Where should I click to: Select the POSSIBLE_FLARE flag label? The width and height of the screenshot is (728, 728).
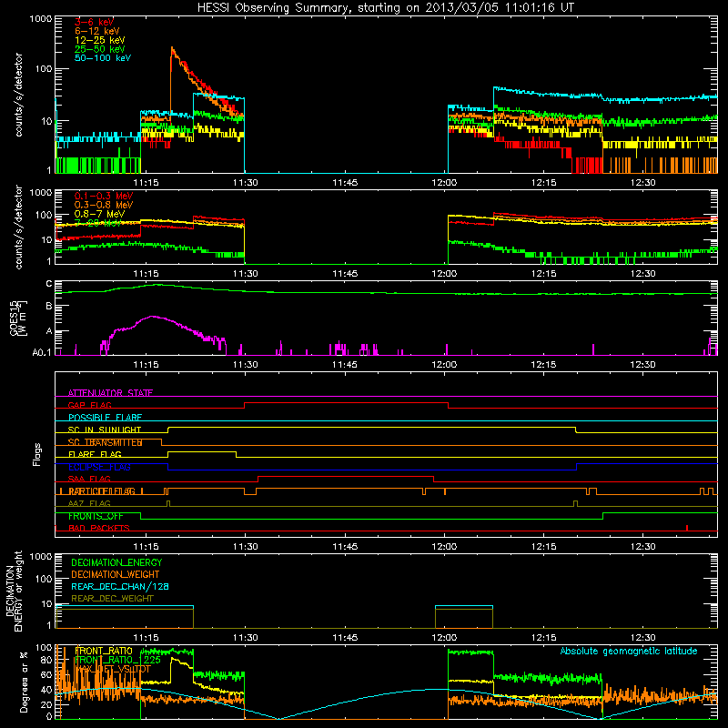tap(105, 418)
